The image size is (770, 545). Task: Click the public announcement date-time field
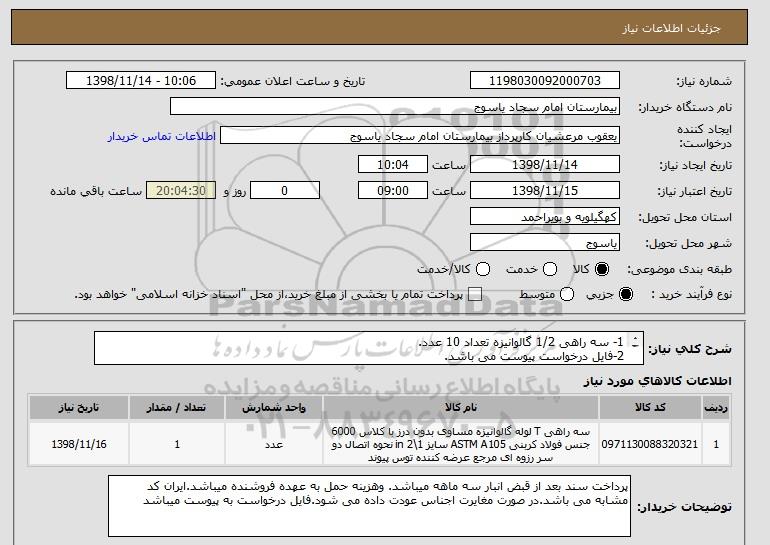tap(141, 81)
